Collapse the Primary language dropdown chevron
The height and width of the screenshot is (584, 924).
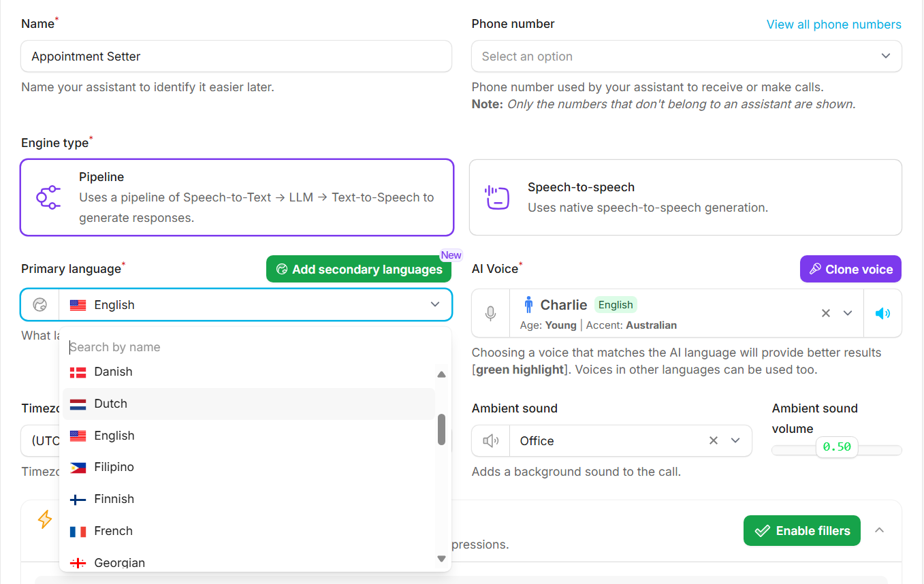point(435,305)
